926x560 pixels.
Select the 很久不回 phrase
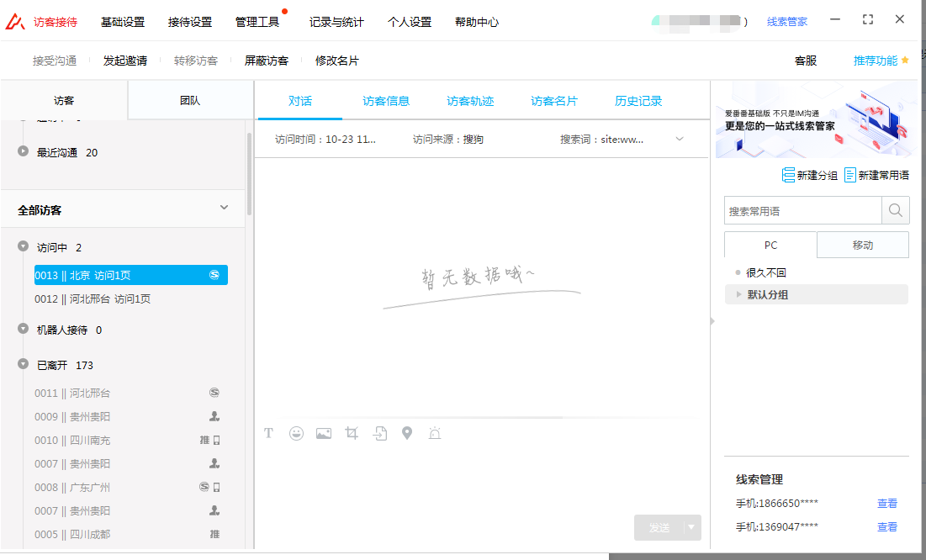766,272
